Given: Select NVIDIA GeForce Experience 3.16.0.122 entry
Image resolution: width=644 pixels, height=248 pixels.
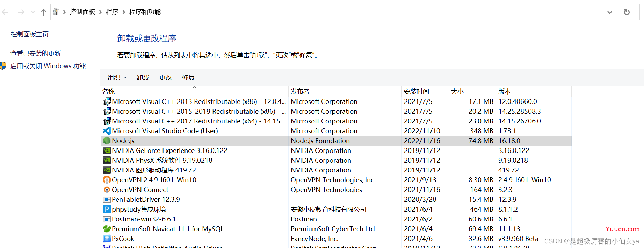Looking at the screenshot, I should click(169, 150).
